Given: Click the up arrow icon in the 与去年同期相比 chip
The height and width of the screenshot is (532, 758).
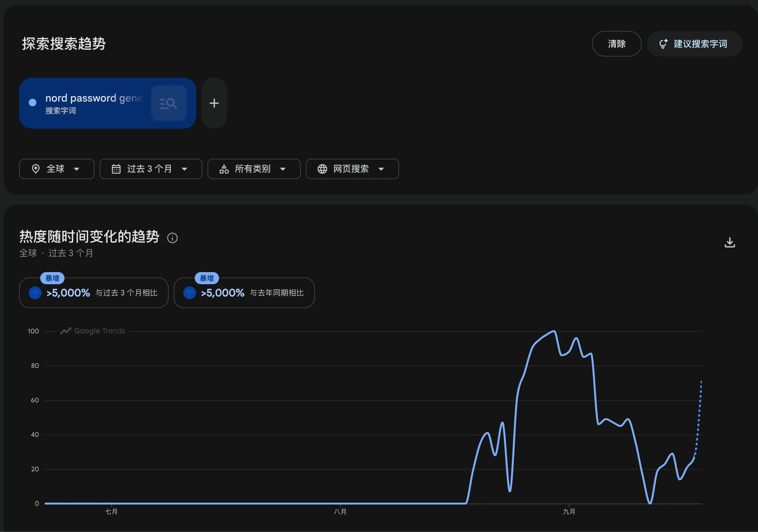Looking at the screenshot, I should pyautogui.click(x=190, y=293).
